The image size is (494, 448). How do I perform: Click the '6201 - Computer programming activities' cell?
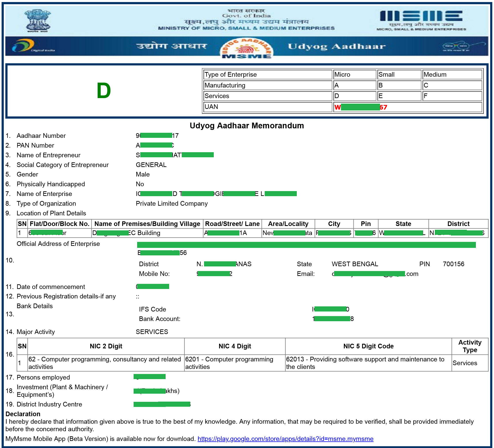pyautogui.click(x=235, y=363)
